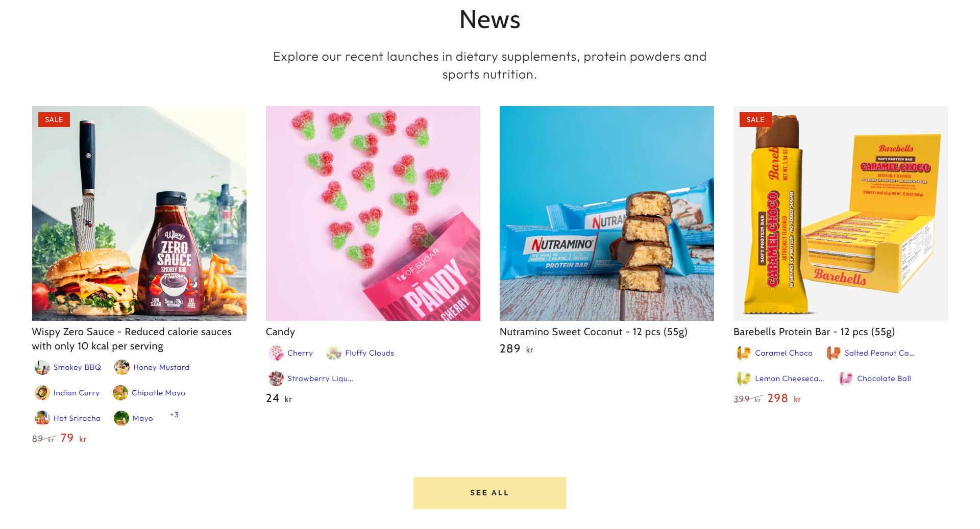Open the Pandy cherry candy product image
This screenshot has width=980, height=529.
373,213
